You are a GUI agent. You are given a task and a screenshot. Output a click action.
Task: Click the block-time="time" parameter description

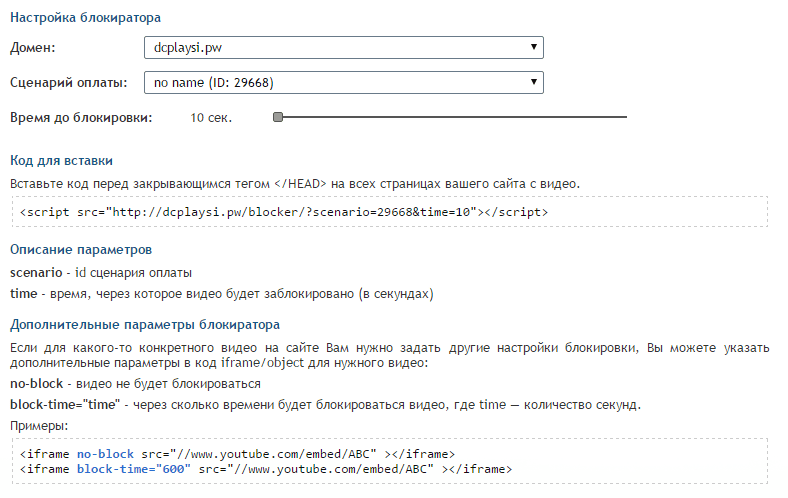326,405
